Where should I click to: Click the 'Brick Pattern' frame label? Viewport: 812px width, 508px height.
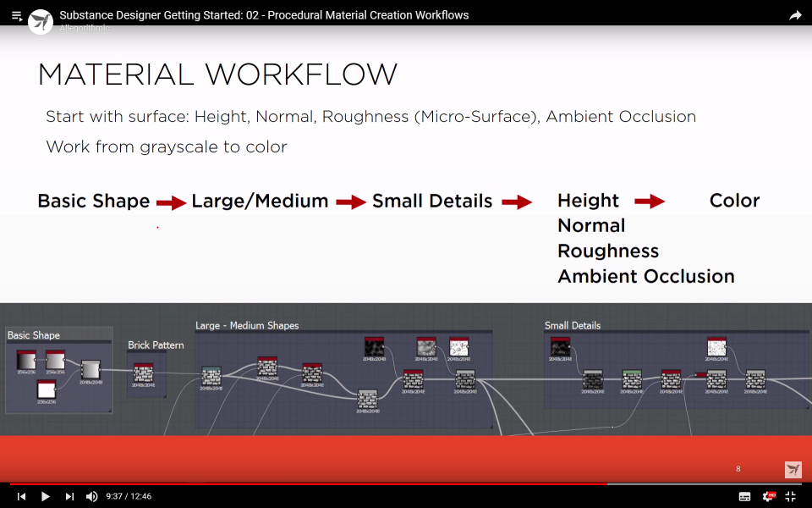[x=156, y=345]
